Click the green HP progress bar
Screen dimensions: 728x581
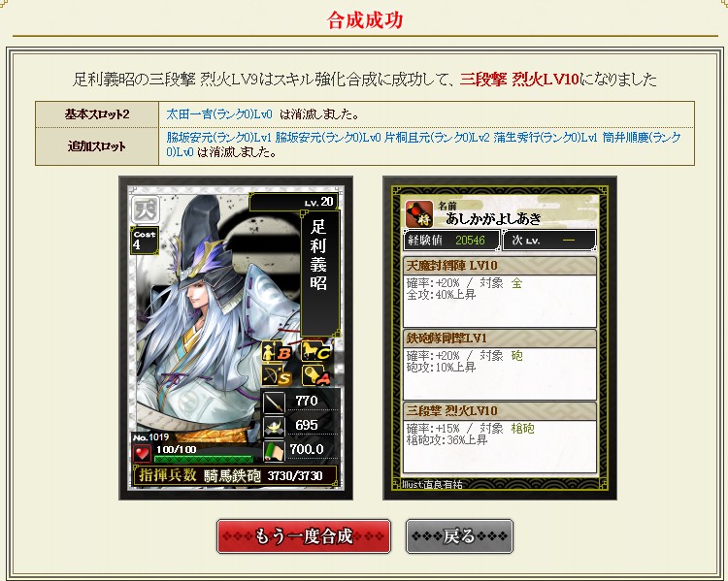pos(204,460)
